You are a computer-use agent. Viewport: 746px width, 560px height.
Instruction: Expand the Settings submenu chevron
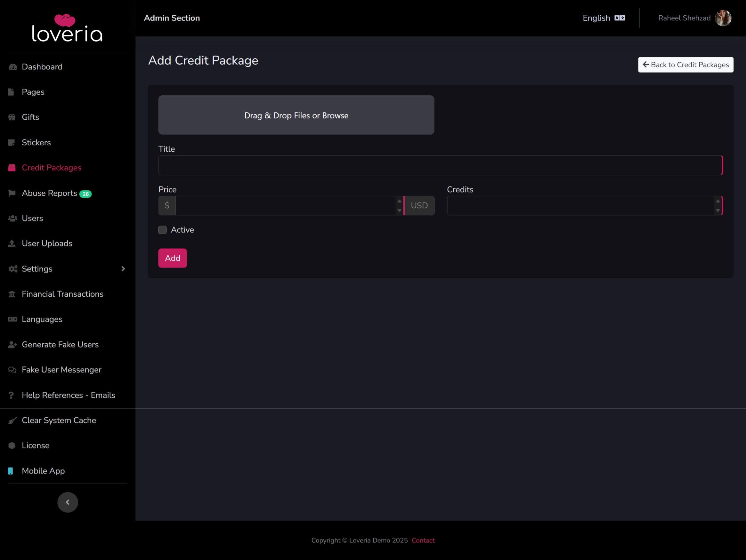tap(123, 269)
